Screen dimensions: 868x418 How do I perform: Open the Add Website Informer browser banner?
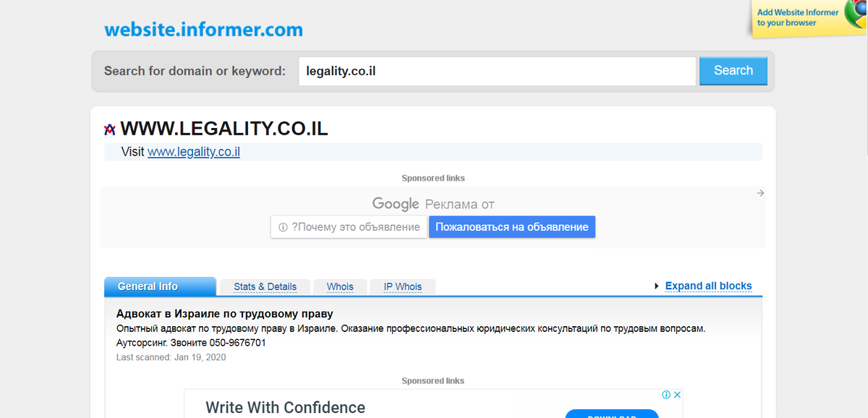point(808,17)
